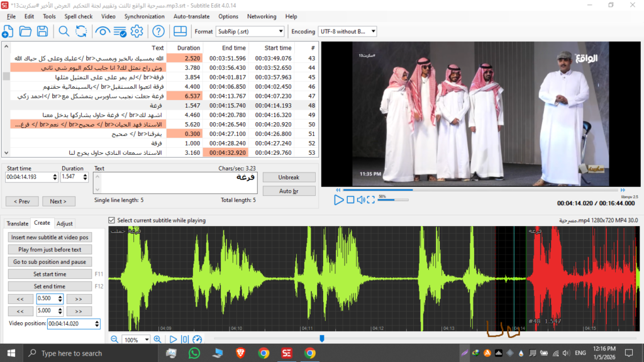Image resolution: width=644 pixels, height=362 pixels.
Task: Click the Replace icon with circular arrows
Action: [82, 31]
